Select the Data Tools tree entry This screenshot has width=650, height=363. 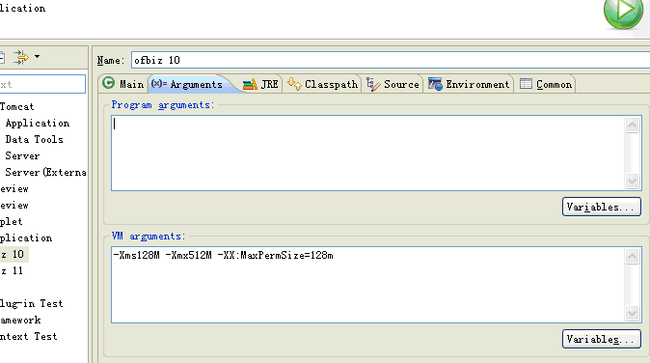tap(34, 139)
